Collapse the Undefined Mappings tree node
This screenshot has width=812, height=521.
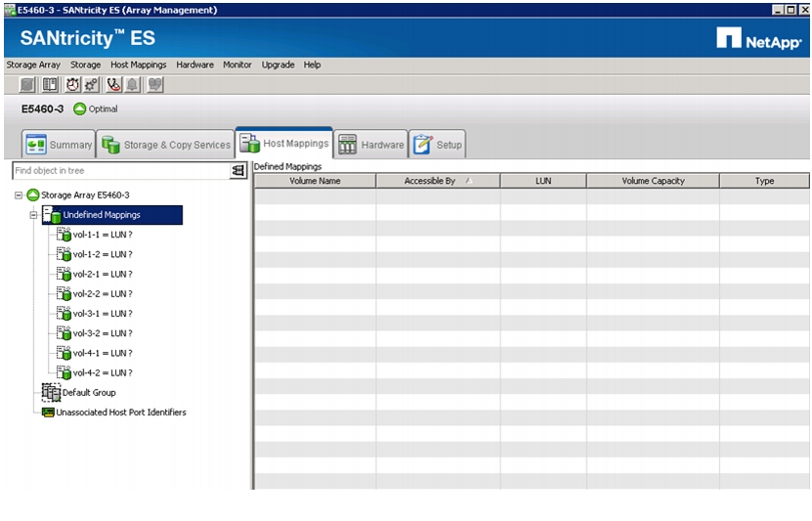pos(33,215)
